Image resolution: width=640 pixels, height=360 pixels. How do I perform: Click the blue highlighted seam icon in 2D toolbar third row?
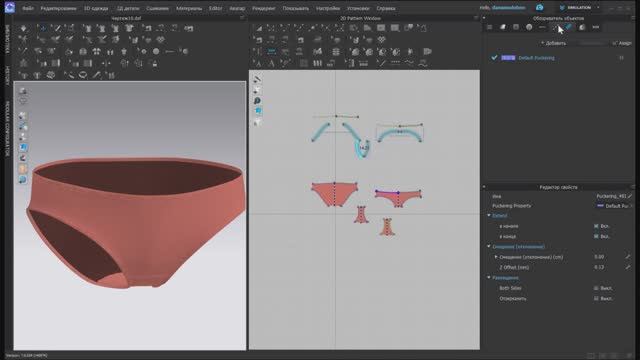coord(271,52)
